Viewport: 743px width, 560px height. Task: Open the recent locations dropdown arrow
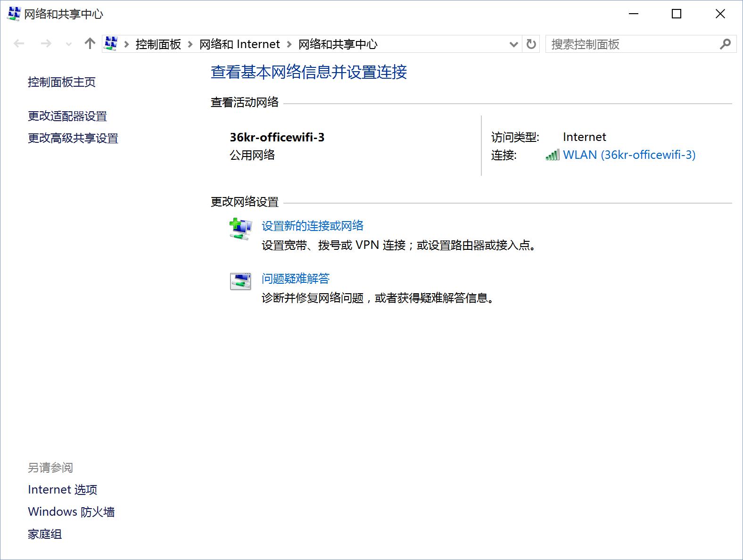tap(69, 44)
